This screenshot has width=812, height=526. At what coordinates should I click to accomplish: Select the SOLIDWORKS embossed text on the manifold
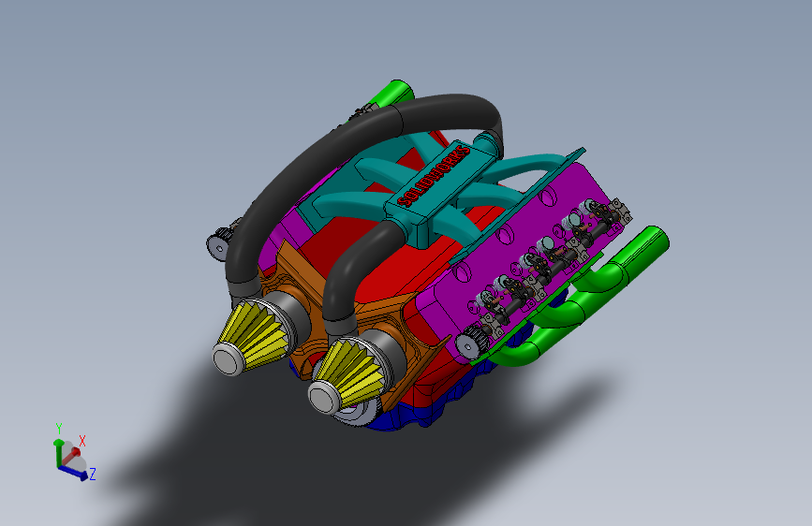tap(434, 176)
